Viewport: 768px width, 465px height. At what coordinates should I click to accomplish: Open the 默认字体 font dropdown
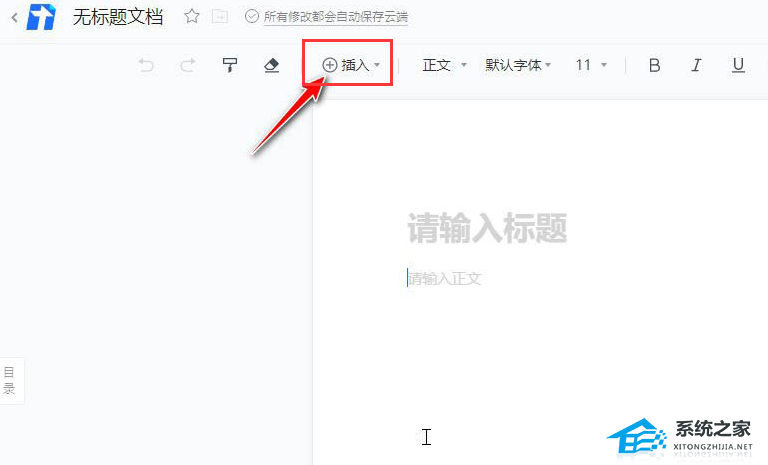point(518,65)
